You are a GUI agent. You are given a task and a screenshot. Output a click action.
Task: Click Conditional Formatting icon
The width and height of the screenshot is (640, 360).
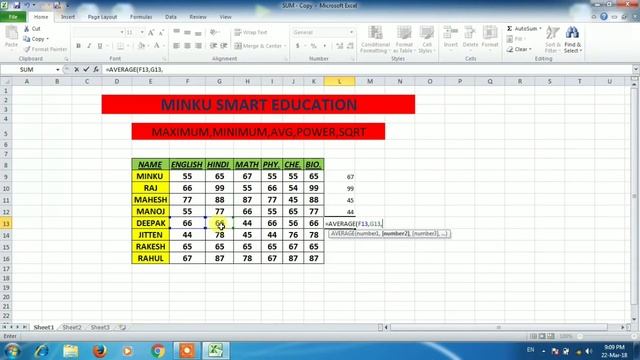click(x=375, y=33)
